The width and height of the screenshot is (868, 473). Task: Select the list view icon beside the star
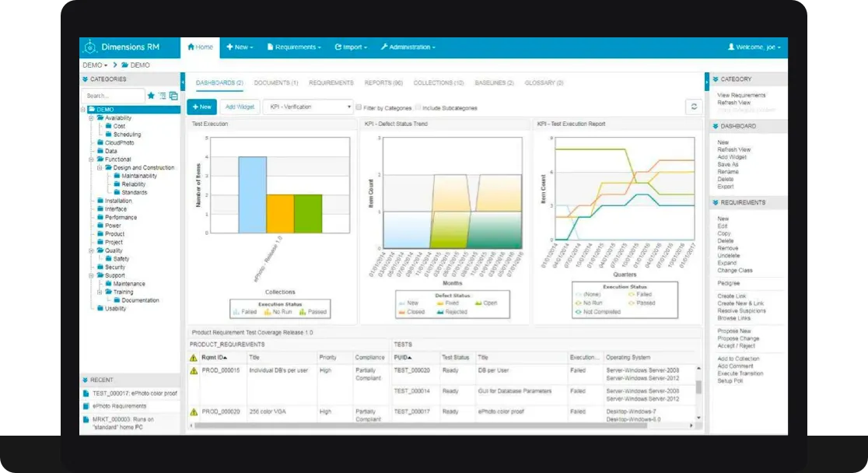tap(162, 96)
